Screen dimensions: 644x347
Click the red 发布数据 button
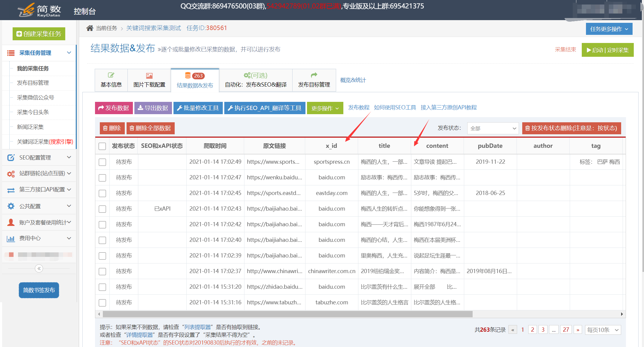[114, 108]
